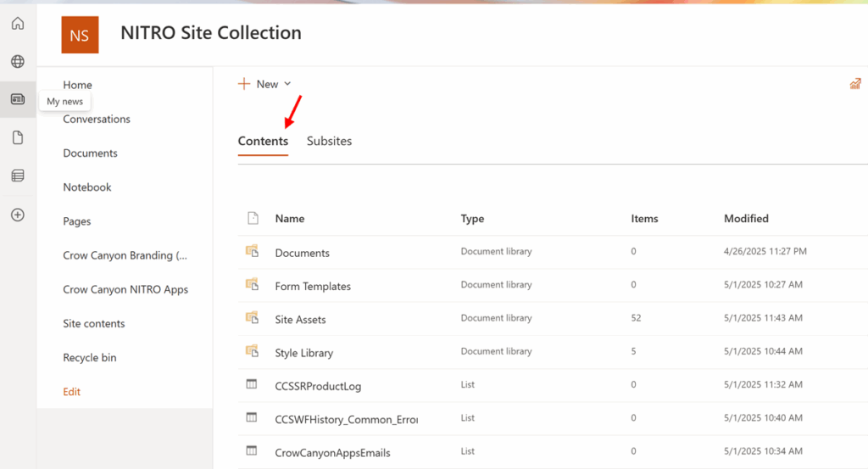Click the Edit navigation link

71,392
